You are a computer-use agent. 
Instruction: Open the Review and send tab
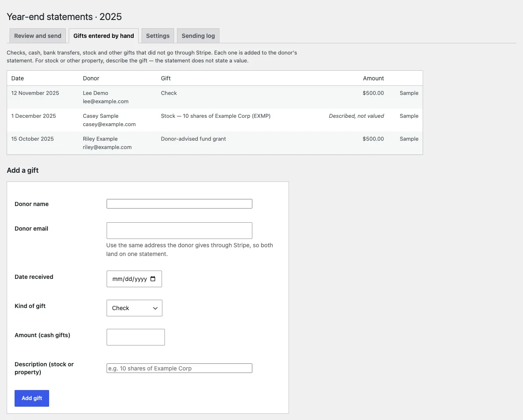(x=37, y=36)
